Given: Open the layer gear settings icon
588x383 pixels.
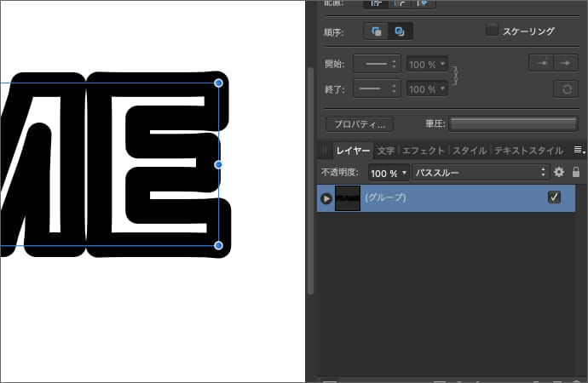Looking at the screenshot, I should click(559, 172).
